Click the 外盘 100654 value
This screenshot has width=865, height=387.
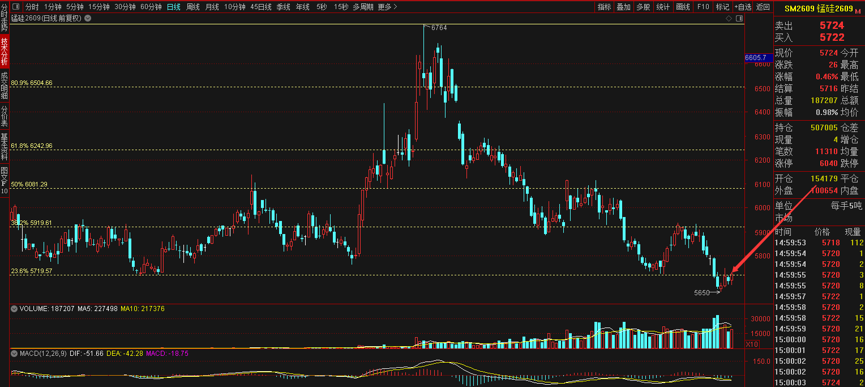click(x=824, y=191)
